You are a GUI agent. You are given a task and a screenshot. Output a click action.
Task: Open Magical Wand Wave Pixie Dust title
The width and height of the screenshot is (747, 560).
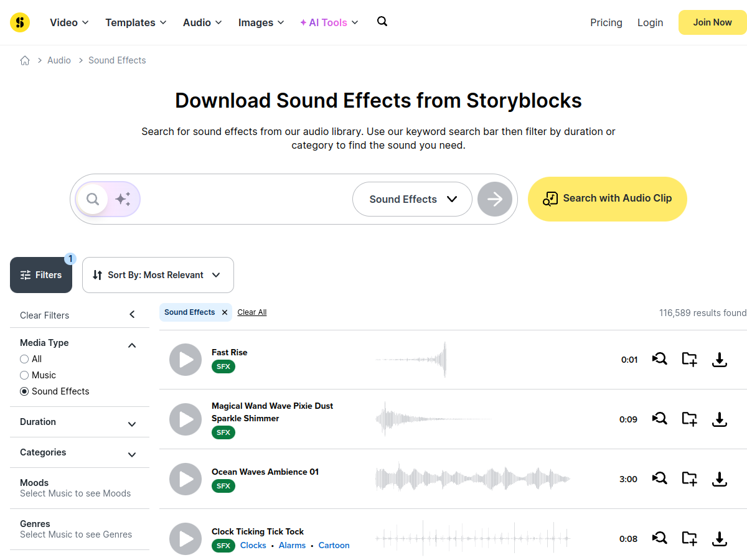coord(273,412)
